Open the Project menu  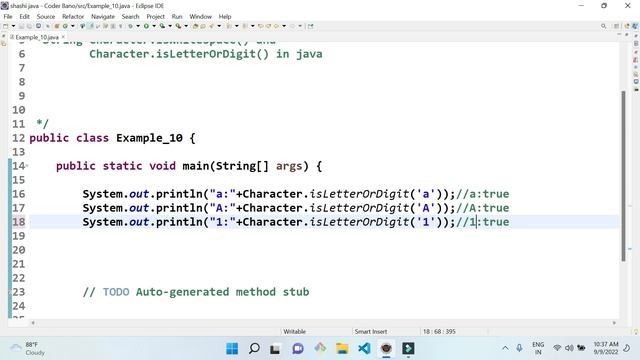155,16
